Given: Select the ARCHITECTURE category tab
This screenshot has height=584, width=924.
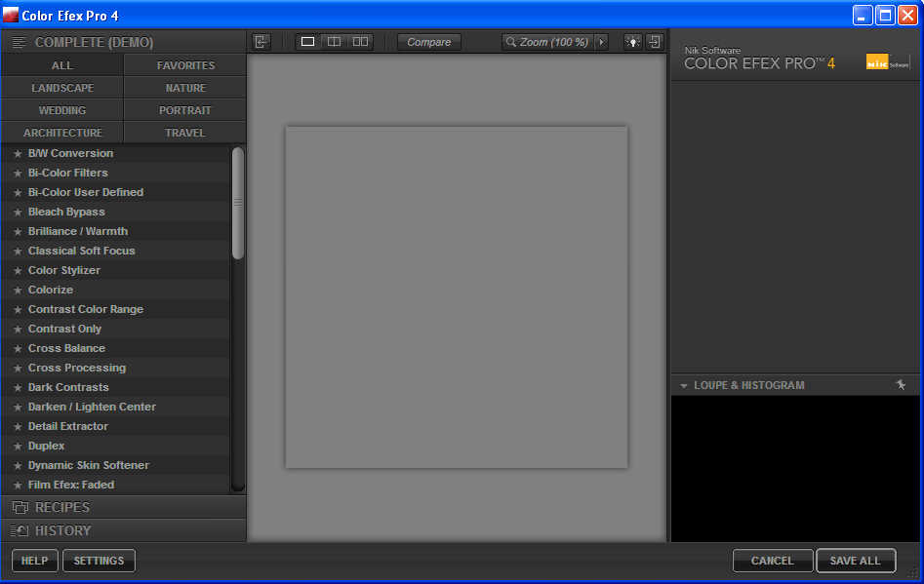Looking at the screenshot, I should tap(61, 133).
